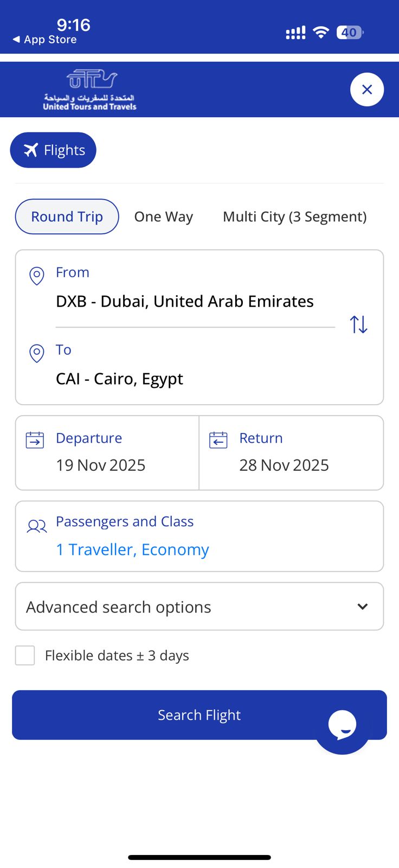This screenshot has height=868, width=399.
Task: Open the departure date 19 Nov 2025 picker
Action: point(101,465)
